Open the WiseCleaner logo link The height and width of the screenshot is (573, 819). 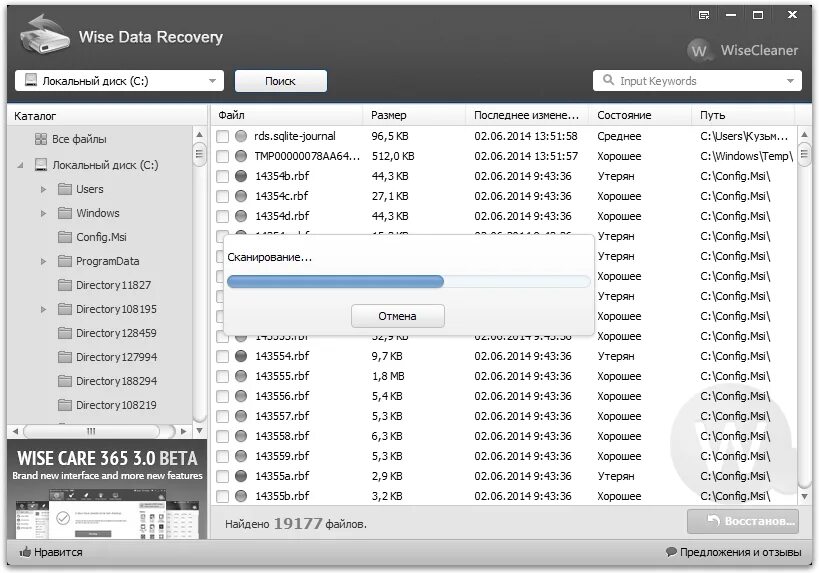(x=743, y=50)
